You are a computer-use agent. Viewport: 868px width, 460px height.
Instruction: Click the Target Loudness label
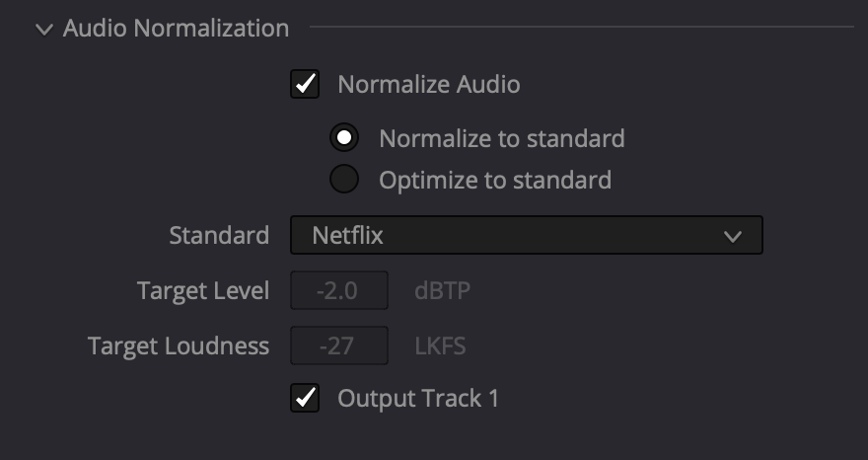tap(179, 345)
